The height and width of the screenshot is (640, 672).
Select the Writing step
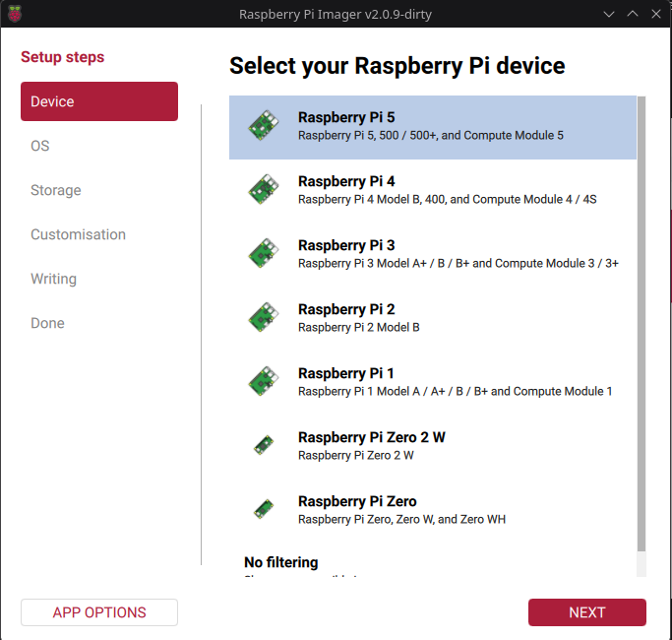point(53,279)
